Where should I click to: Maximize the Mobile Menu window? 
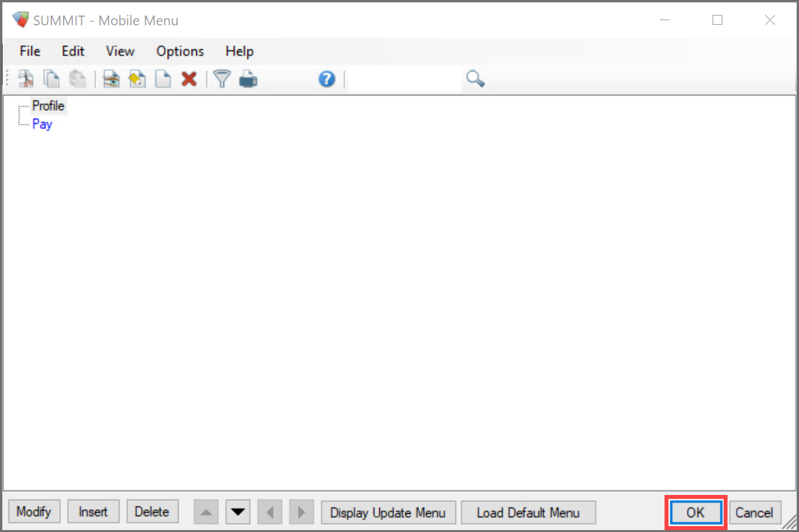tap(717, 20)
